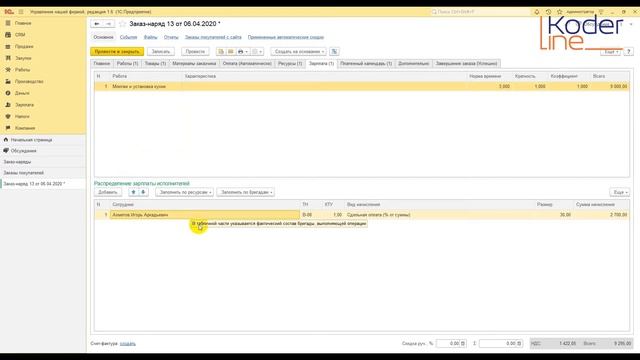640x360 pixels.
Task: Open the Главное section in sidebar
Action: pyautogui.click(x=23, y=23)
